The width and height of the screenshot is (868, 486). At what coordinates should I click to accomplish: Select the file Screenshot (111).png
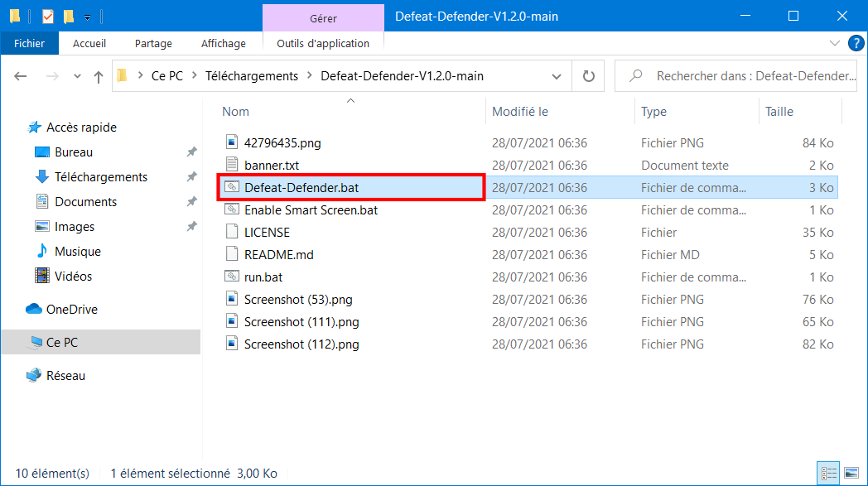(301, 321)
